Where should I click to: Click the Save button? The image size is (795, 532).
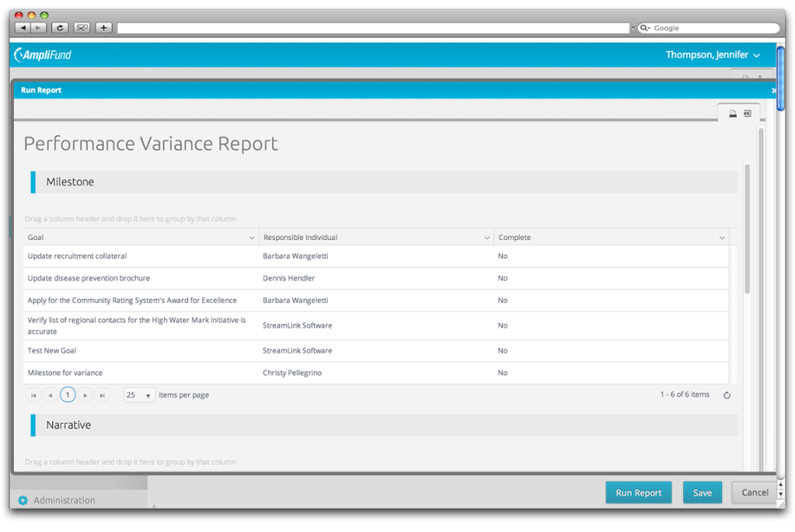pyautogui.click(x=702, y=492)
